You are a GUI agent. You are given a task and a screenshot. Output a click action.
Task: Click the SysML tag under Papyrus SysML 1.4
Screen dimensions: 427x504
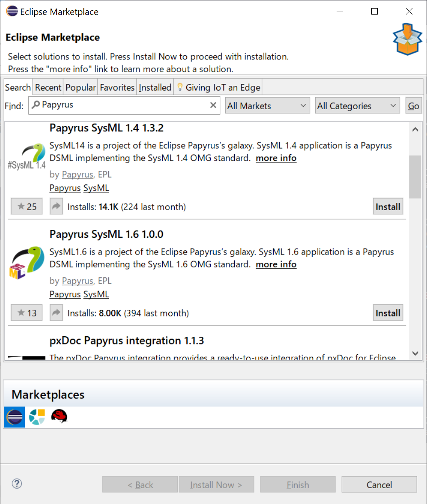[96, 188]
